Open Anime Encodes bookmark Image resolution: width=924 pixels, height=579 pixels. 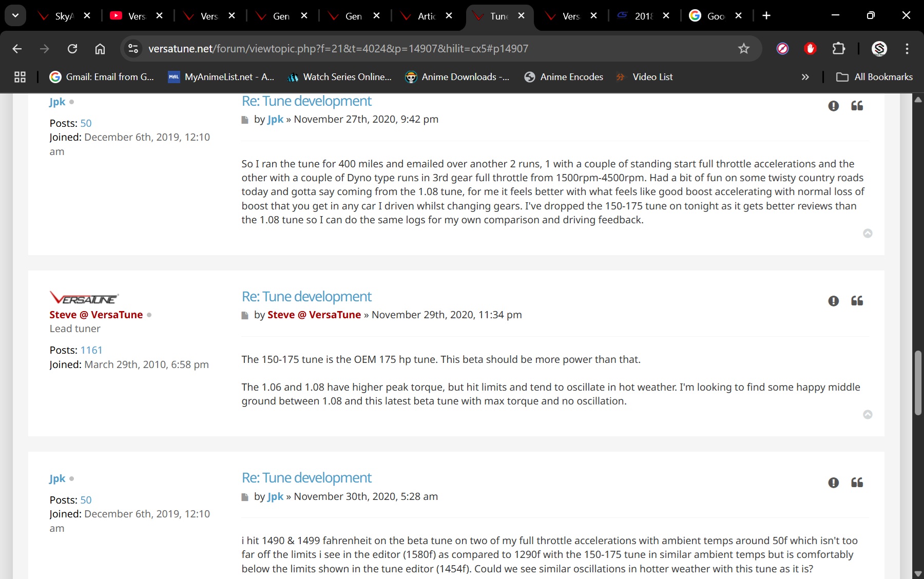[x=564, y=77]
